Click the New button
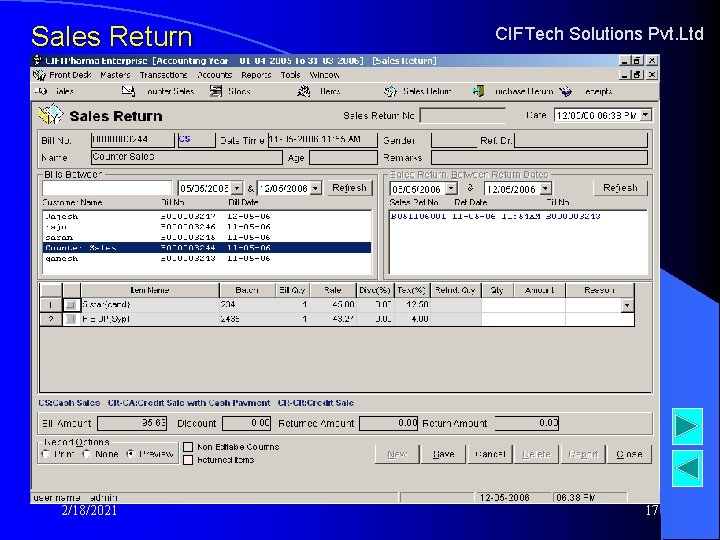The width and height of the screenshot is (720, 540). click(397, 454)
